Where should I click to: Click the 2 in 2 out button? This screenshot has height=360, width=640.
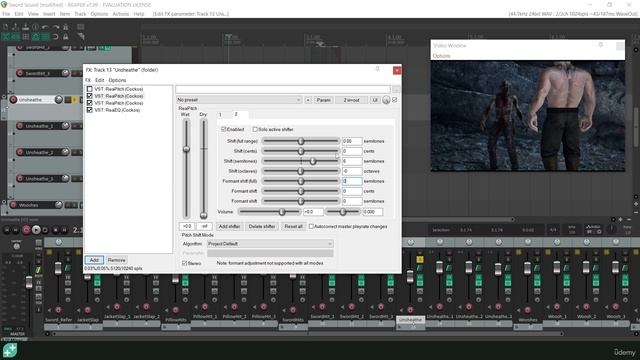(x=351, y=100)
